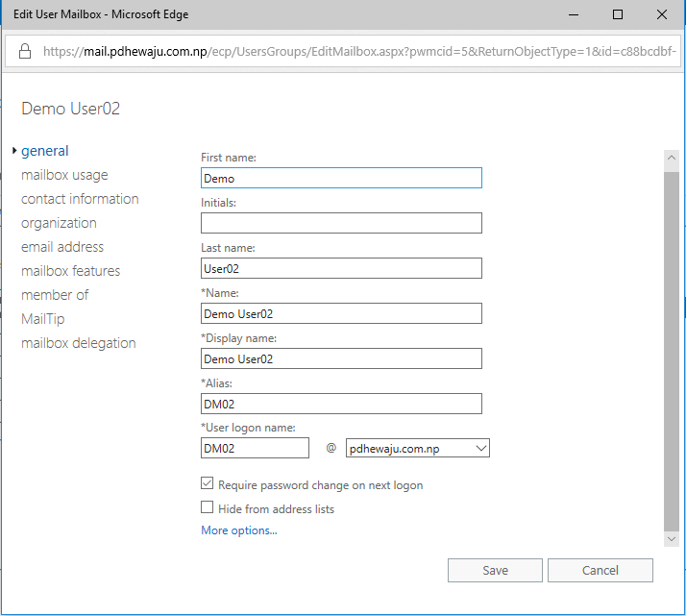Click the scrollbar down arrow

(672, 539)
